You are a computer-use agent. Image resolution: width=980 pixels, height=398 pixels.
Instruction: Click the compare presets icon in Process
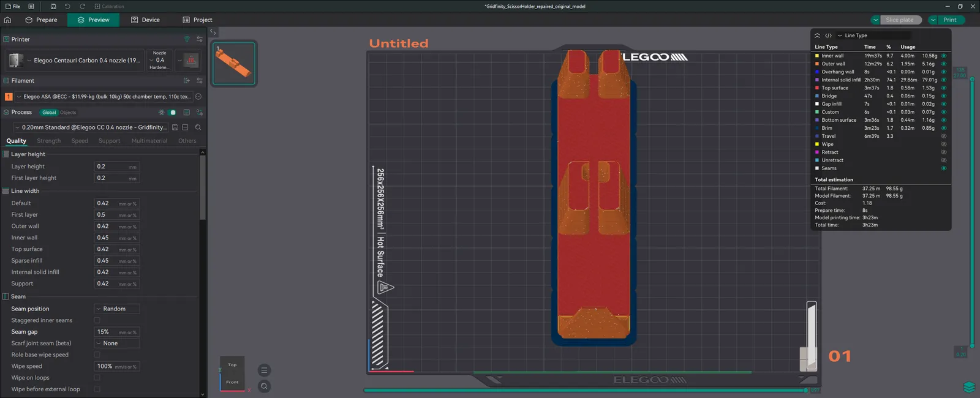tap(200, 112)
